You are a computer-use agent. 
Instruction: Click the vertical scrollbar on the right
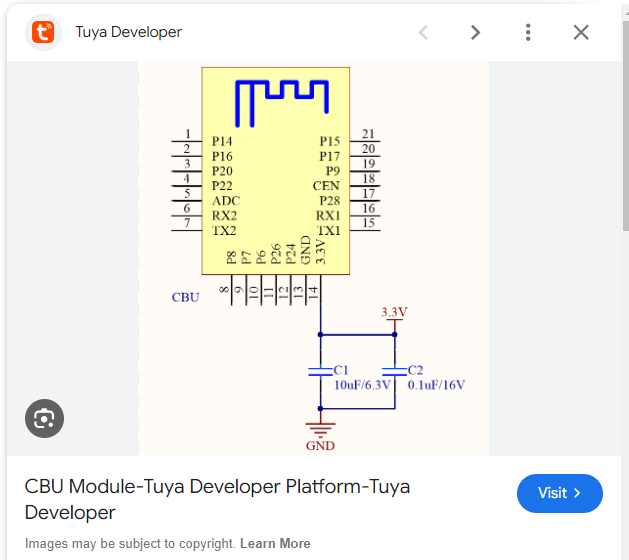point(625,126)
